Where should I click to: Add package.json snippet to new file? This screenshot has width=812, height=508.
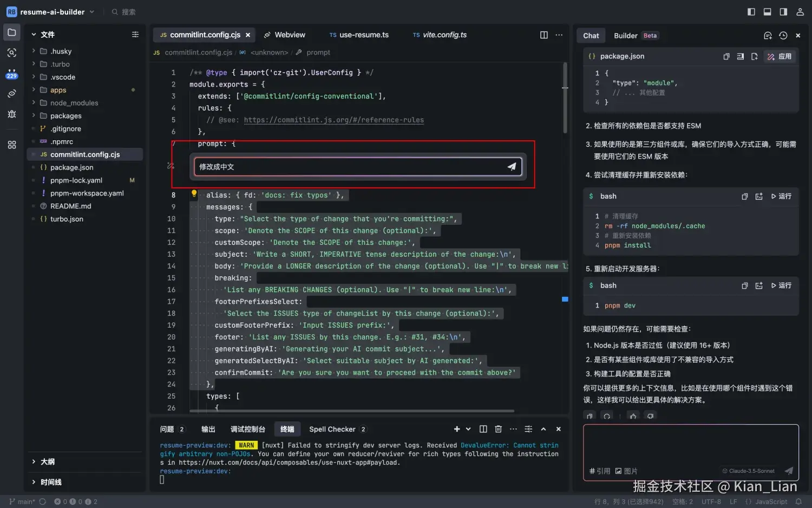(754, 56)
